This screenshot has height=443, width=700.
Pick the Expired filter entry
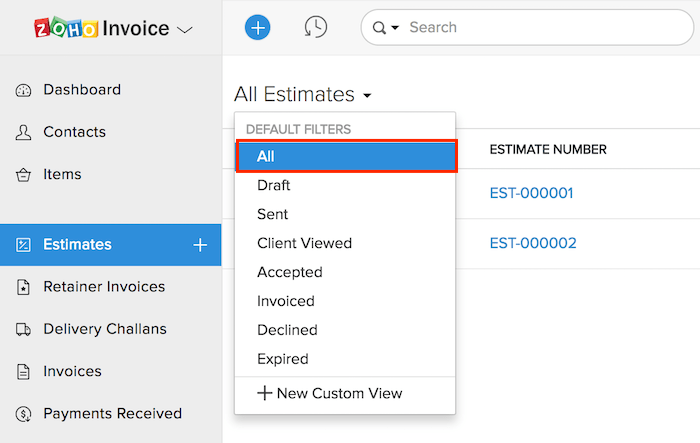click(x=282, y=359)
